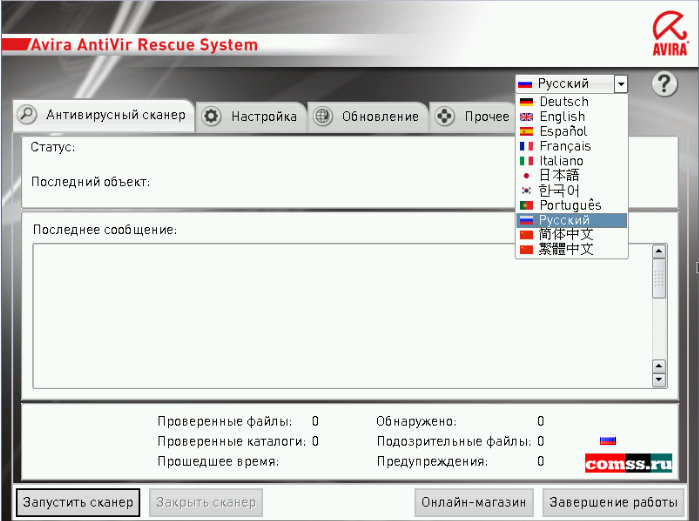Click the Korean flag in language list
This screenshot has height=521, width=699.
click(526, 190)
